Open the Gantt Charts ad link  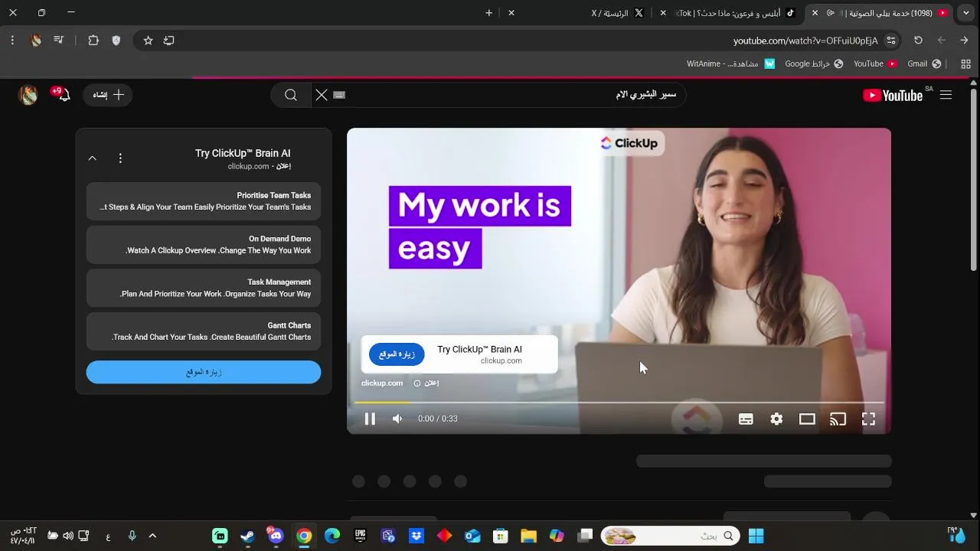point(204,331)
